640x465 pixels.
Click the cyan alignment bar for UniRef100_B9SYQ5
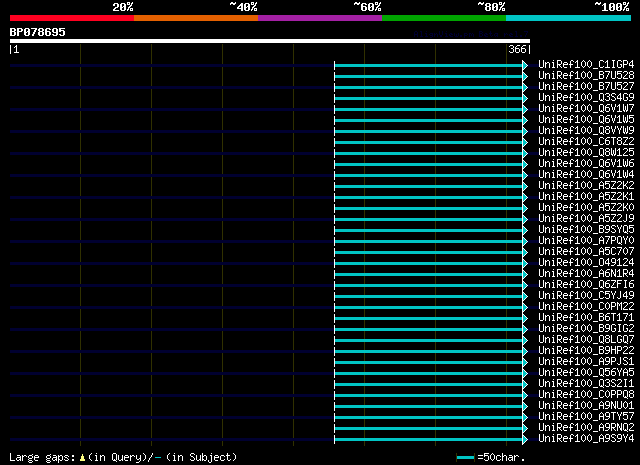click(429, 231)
